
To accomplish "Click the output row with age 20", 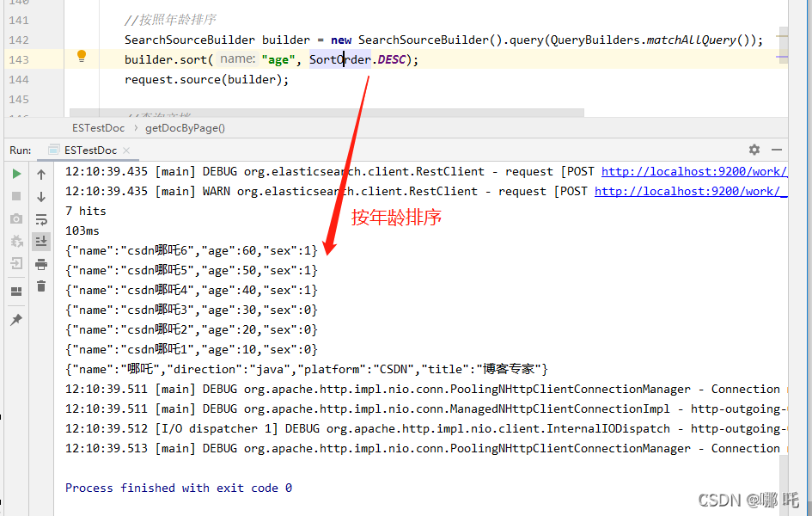I will point(192,329).
